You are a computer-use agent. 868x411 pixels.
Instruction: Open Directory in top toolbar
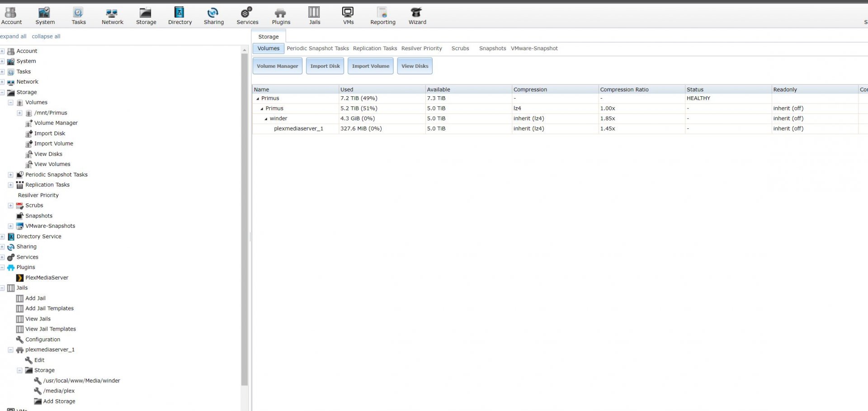pyautogui.click(x=179, y=15)
